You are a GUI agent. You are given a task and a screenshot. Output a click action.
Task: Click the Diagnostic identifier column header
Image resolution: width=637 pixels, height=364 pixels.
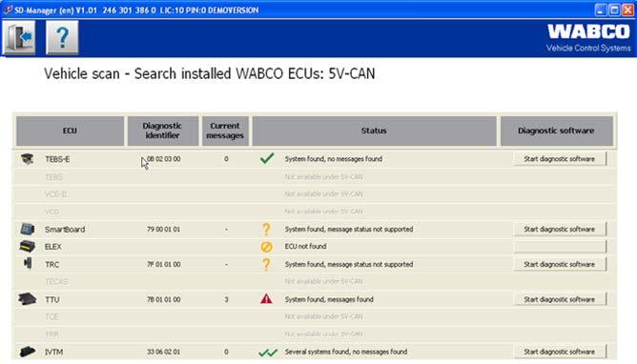[x=163, y=131]
